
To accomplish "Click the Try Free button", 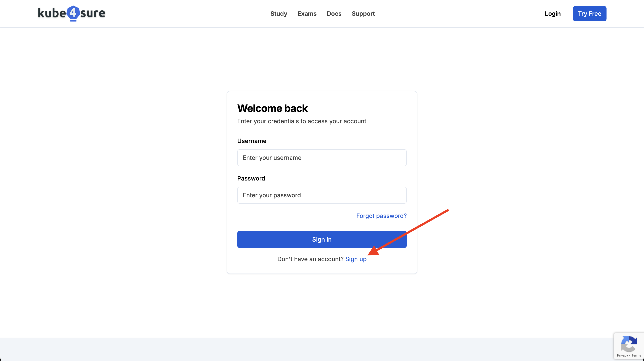I will pos(589,13).
